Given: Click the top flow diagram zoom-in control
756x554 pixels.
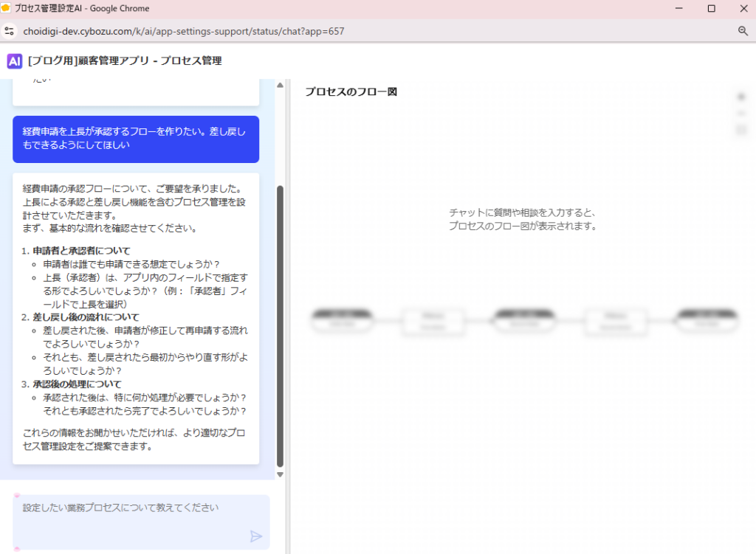Looking at the screenshot, I should point(741,97).
